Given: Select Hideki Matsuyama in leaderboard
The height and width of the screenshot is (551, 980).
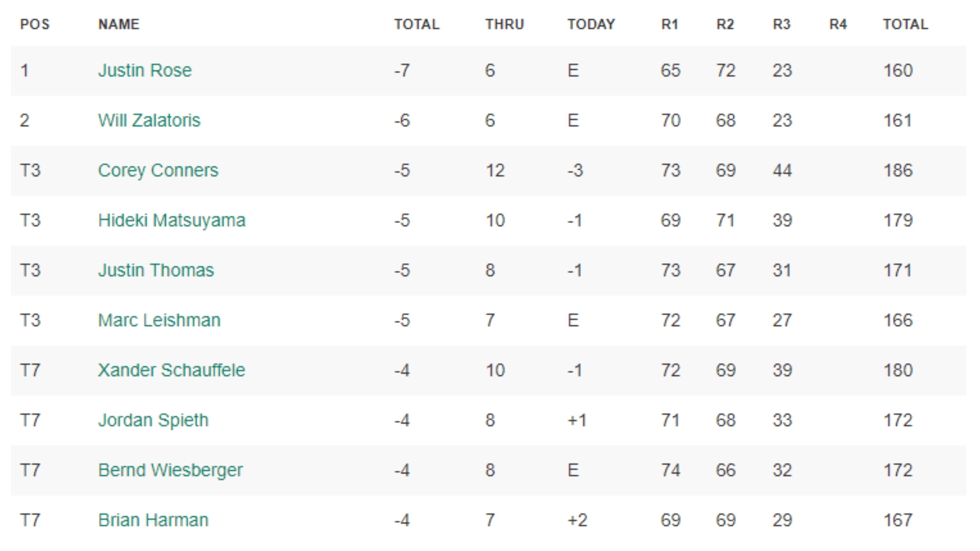Looking at the screenshot, I should click(171, 221).
